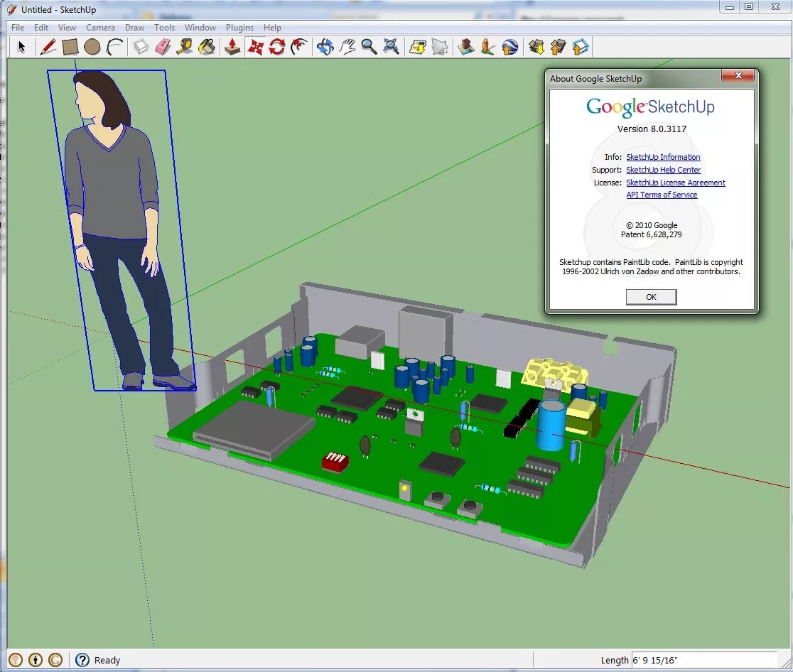Click the credits status bar icon
Image resolution: width=793 pixels, height=672 pixels.
pyautogui.click(x=36, y=660)
